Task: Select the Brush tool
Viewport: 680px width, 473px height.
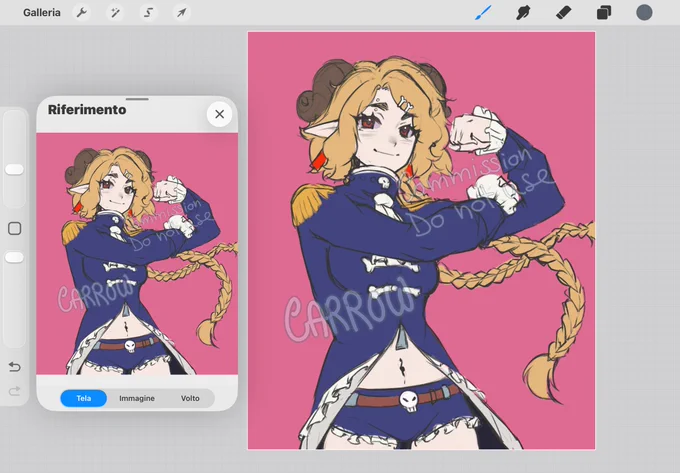Action: pyautogui.click(x=483, y=13)
